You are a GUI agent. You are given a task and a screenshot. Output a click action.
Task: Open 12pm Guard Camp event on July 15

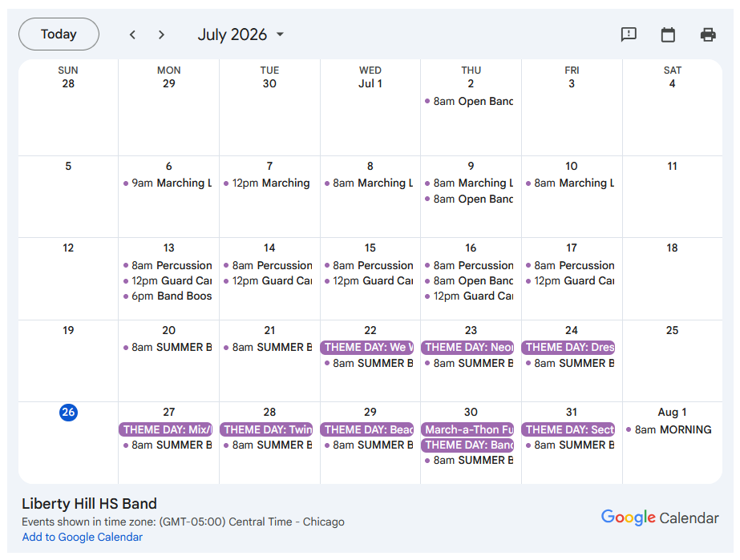point(369,280)
